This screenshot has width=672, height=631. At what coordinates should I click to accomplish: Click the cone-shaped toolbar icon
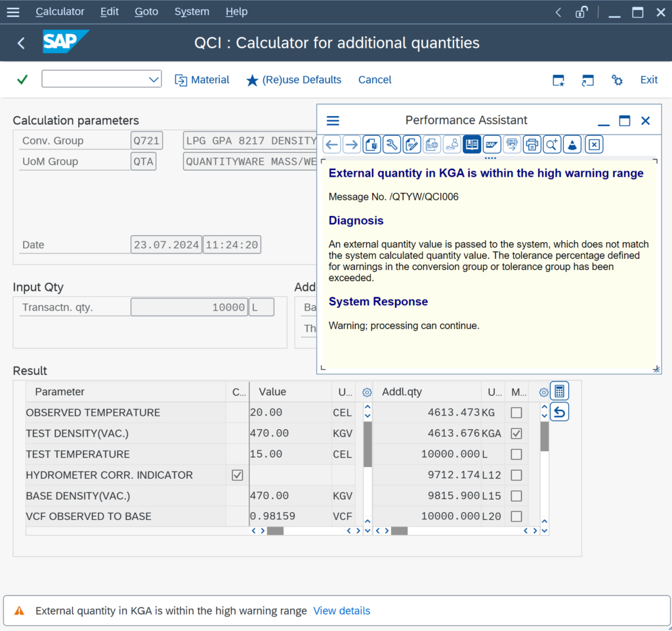[572, 144]
